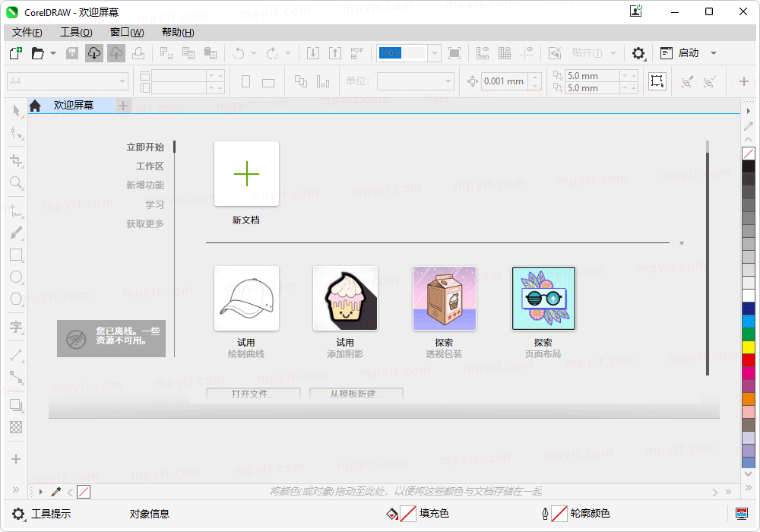This screenshot has width=760, height=532.
Task: Select the Zoom magnifier tool
Action: [16, 182]
